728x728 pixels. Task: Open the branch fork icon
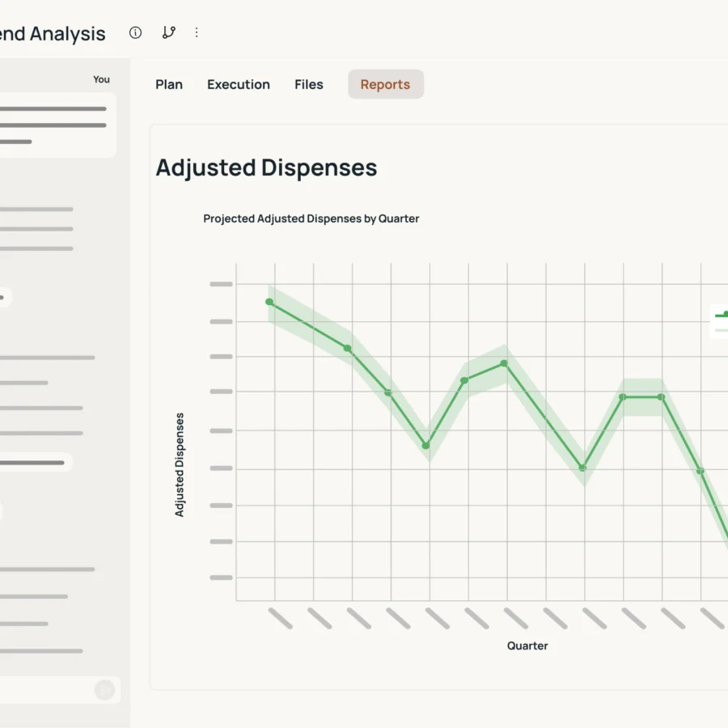pyautogui.click(x=168, y=32)
